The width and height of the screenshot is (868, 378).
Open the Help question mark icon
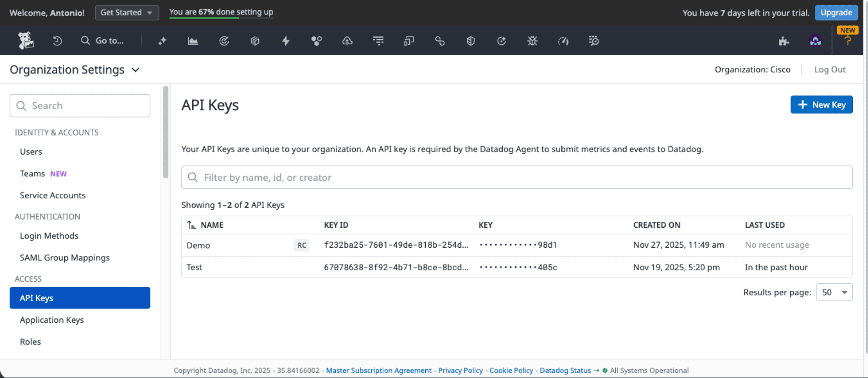[x=848, y=41]
